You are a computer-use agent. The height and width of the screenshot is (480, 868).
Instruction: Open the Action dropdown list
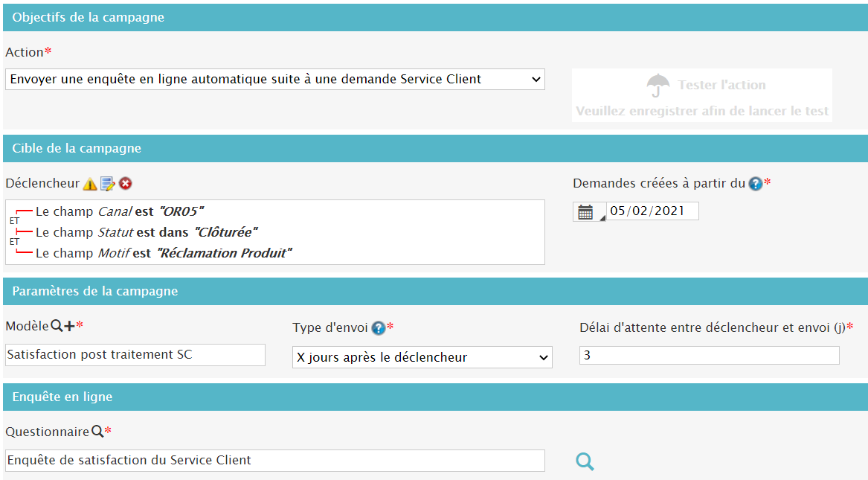(x=274, y=80)
